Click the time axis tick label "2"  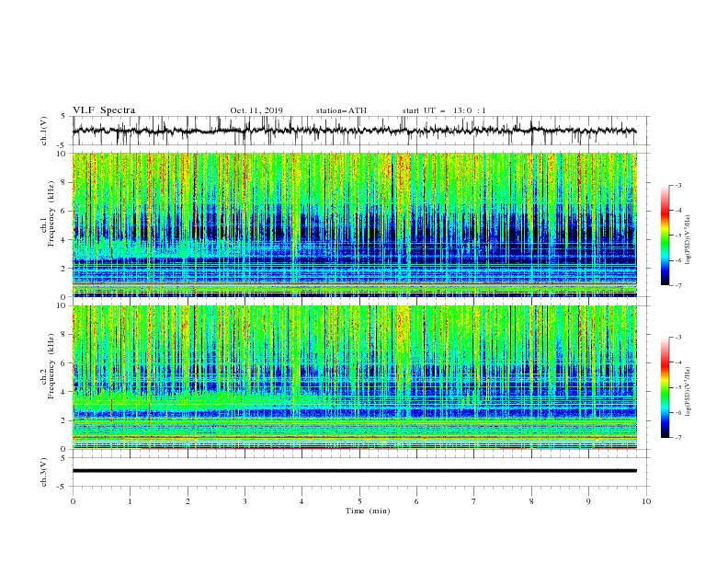[x=188, y=501]
